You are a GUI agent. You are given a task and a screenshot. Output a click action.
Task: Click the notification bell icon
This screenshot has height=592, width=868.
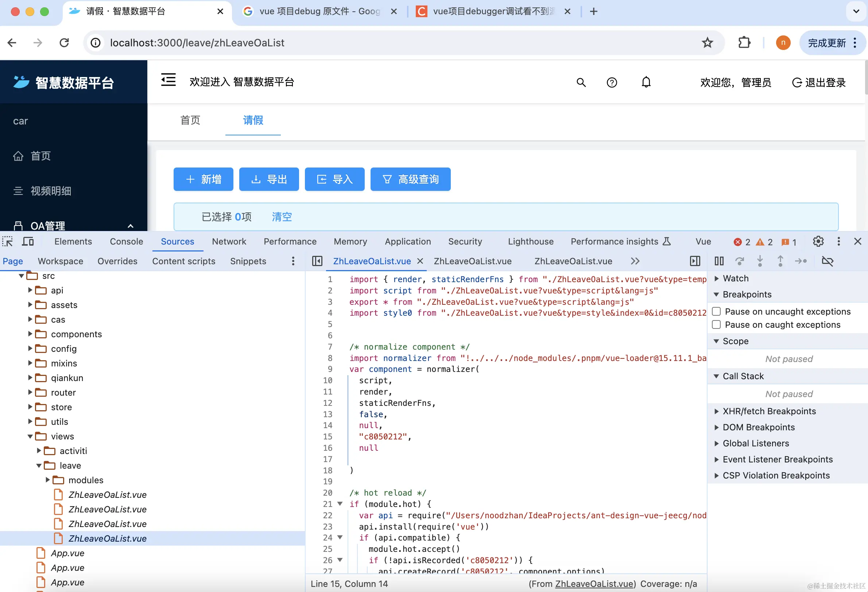pyautogui.click(x=646, y=82)
